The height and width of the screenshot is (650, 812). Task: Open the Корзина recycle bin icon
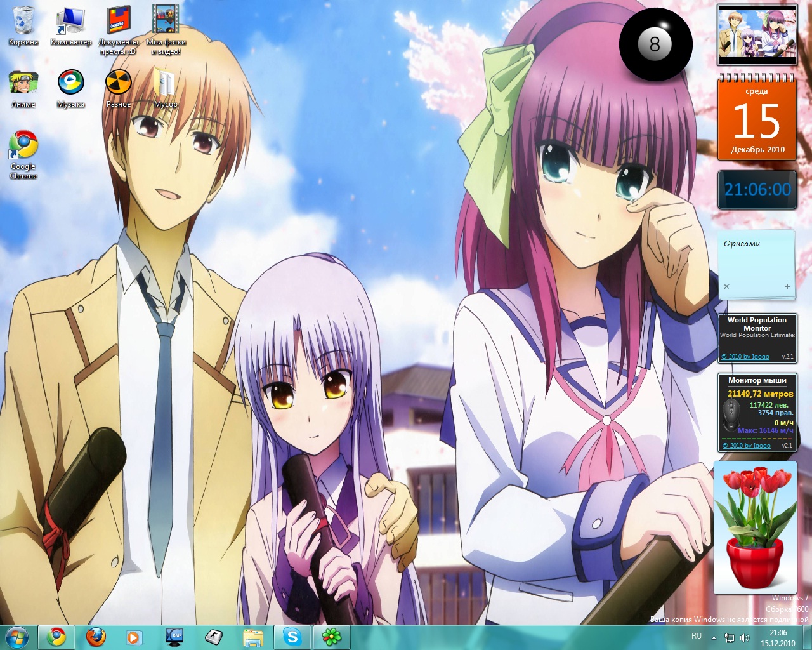click(x=23, y=26)
